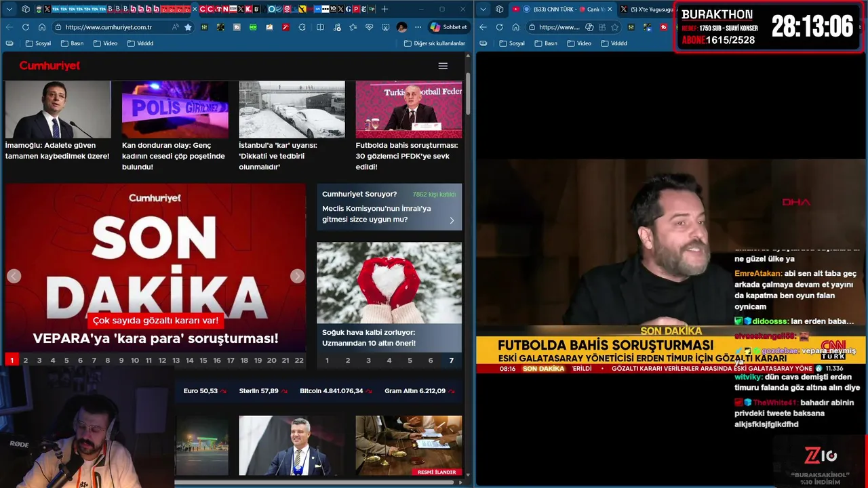The image size is (868, 488).
Task: Click the Euro 50,53 ticker
Action: pos(204,391)
